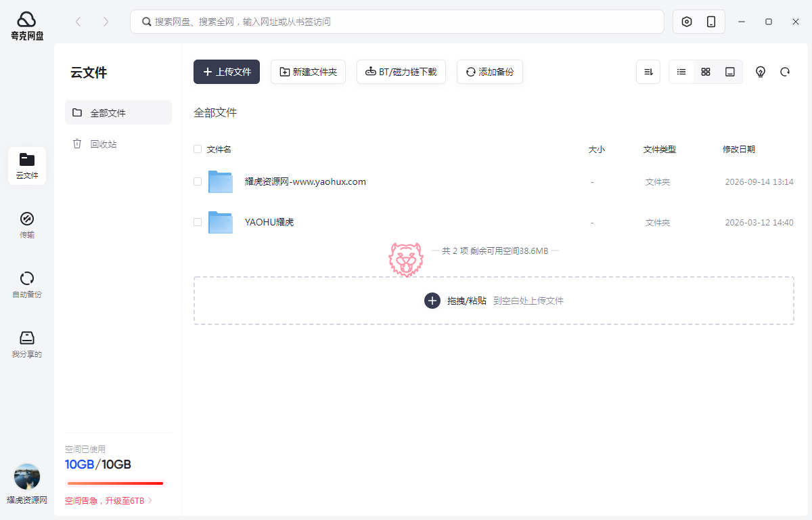
Task: Click the 新建文件夹 new folder button
Action: [x=308, y=72]
